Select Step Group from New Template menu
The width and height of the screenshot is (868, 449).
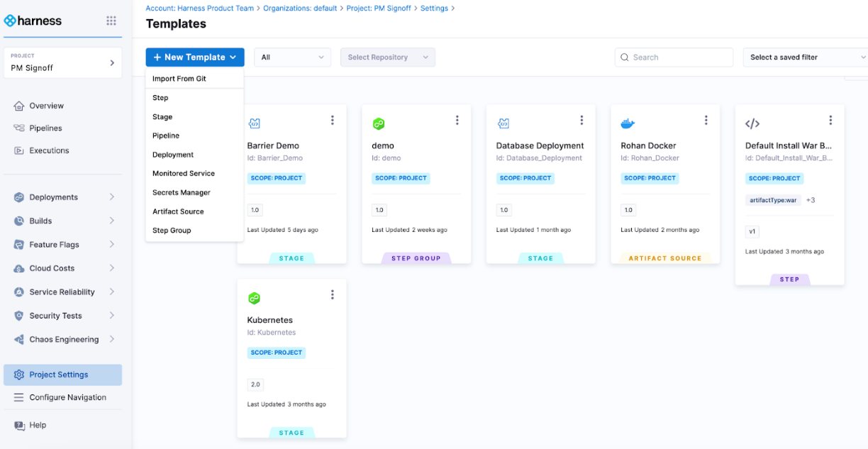(x=172, y=231)
